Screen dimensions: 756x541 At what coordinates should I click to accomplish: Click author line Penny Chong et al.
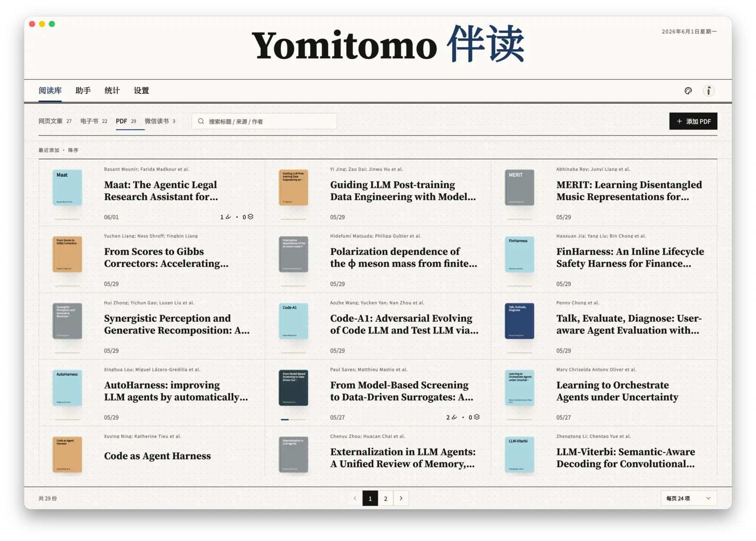(x=577, y=303)
